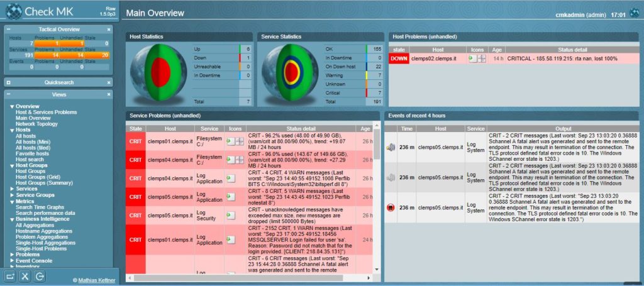
Task: Open action menu icon for clemps01 Log Application
Action: [231, 239]
